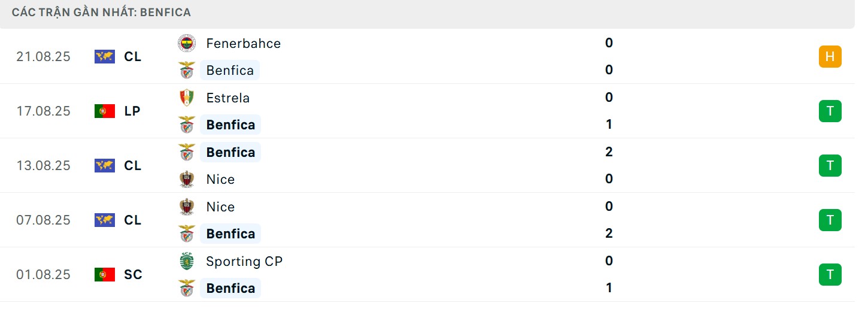
Task: Open the Estrela team link
Action: click(x=228, y=98)
